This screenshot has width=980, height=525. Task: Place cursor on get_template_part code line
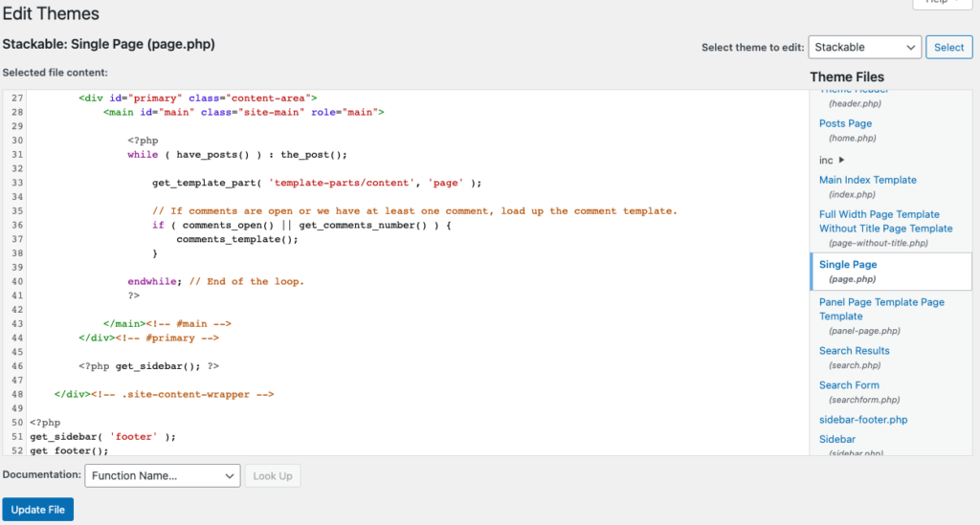(317, 183)
